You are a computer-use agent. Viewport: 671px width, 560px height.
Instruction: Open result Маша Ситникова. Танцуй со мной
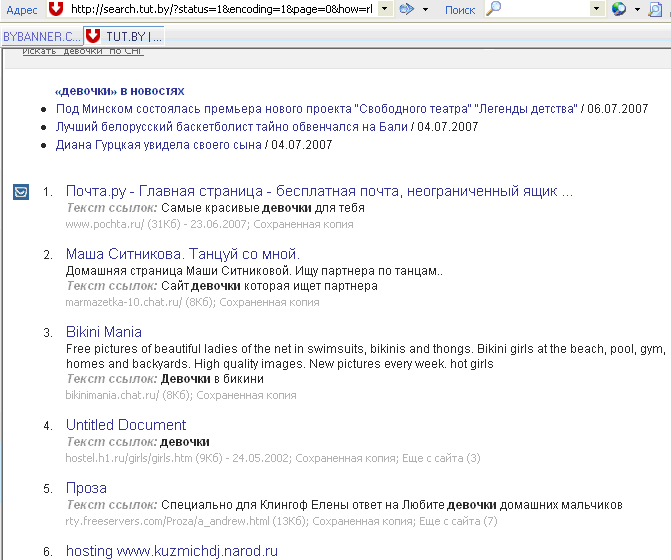pyautogui.click(x=183, y=254)
